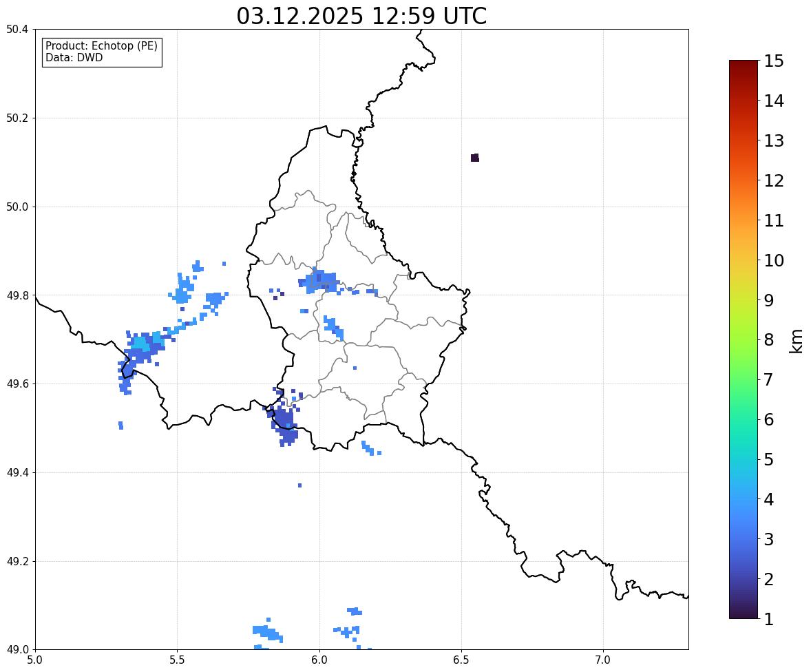Click the green section of the colorbar near 7
Screen dimensions: 811x672
pyautogui.click(x=744, y=379)
